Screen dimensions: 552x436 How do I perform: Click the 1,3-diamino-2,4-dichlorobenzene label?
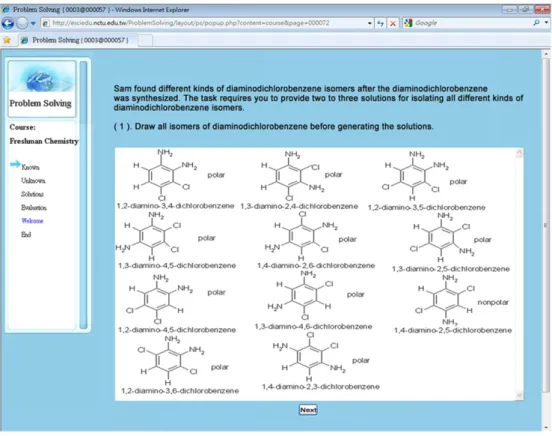coord(299,206)
